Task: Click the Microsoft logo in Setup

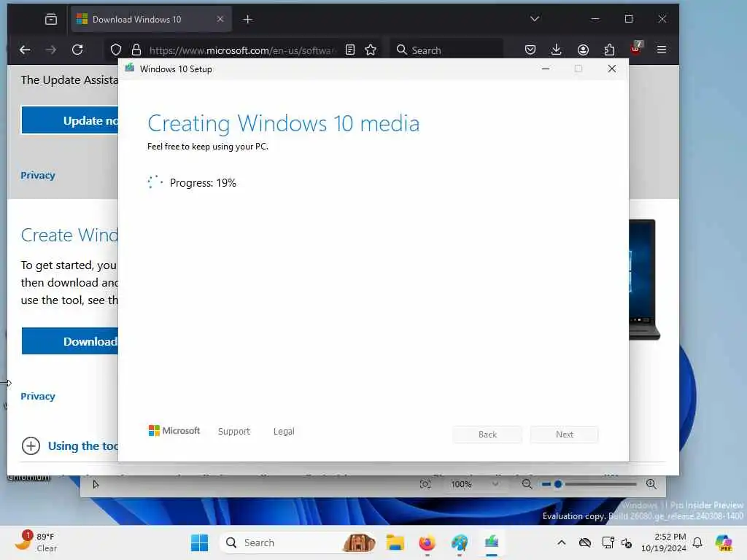Action: [174, 430]
